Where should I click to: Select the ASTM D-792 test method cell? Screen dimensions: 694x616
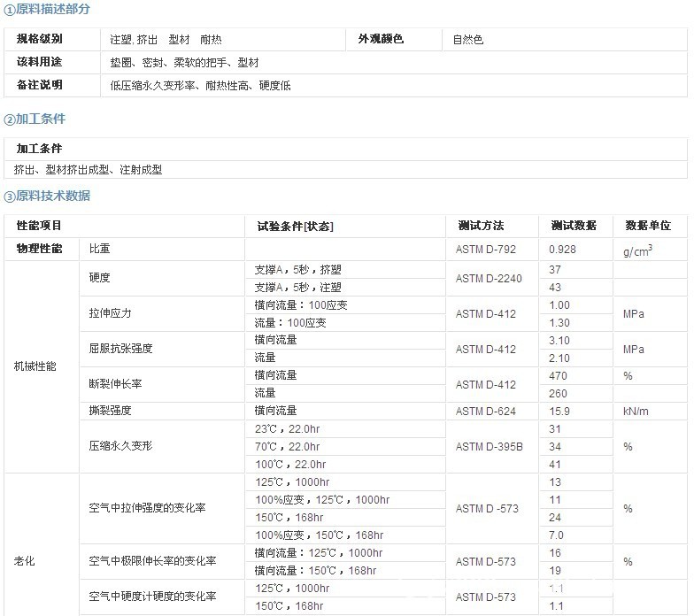pos(485,250)
